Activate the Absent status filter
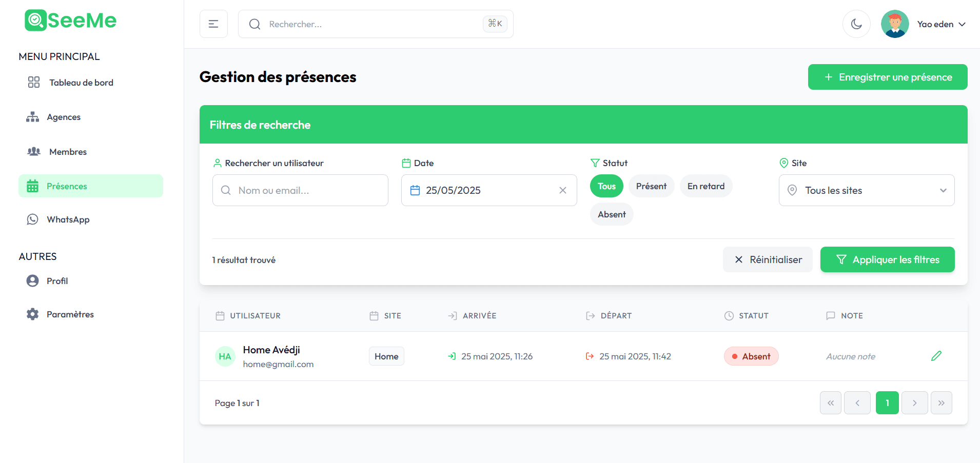 [x=611, y=214]
